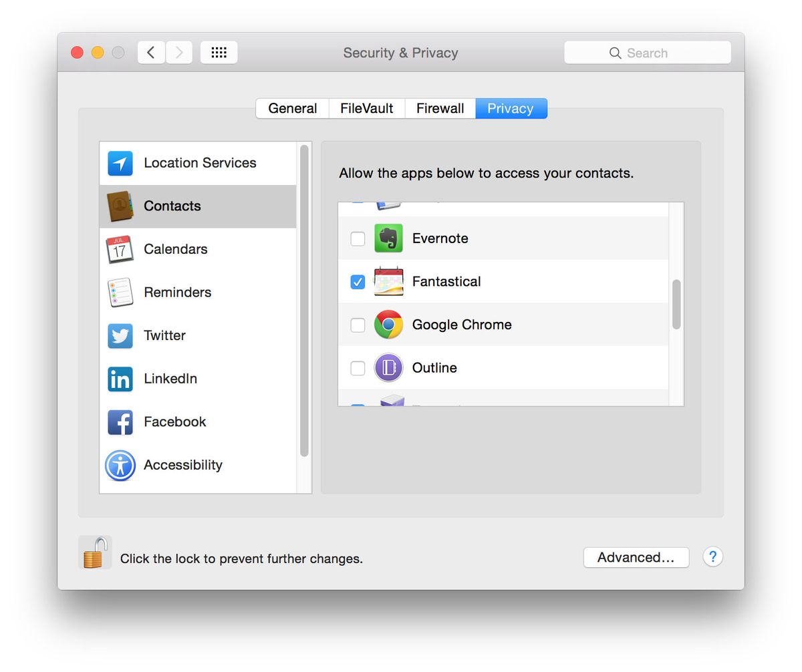Select the Accessibility privacy category
802x672 pixels.
tap(182, 465)
